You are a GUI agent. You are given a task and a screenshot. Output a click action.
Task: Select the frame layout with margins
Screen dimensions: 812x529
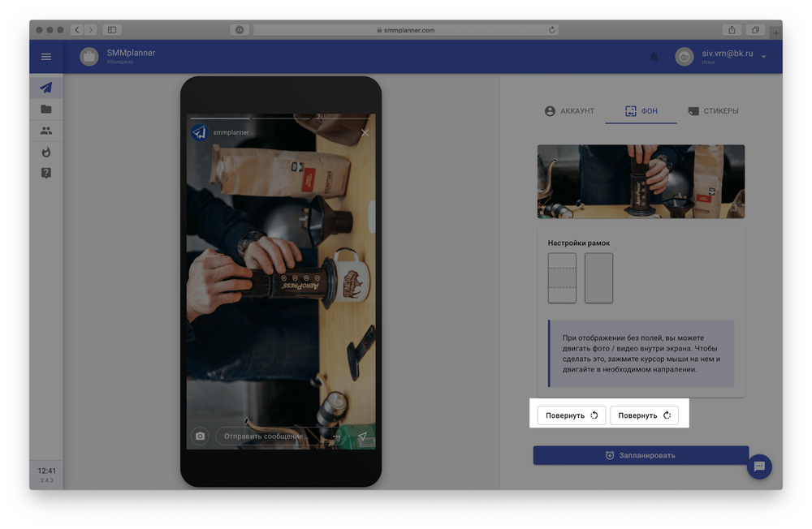[562, 278]
